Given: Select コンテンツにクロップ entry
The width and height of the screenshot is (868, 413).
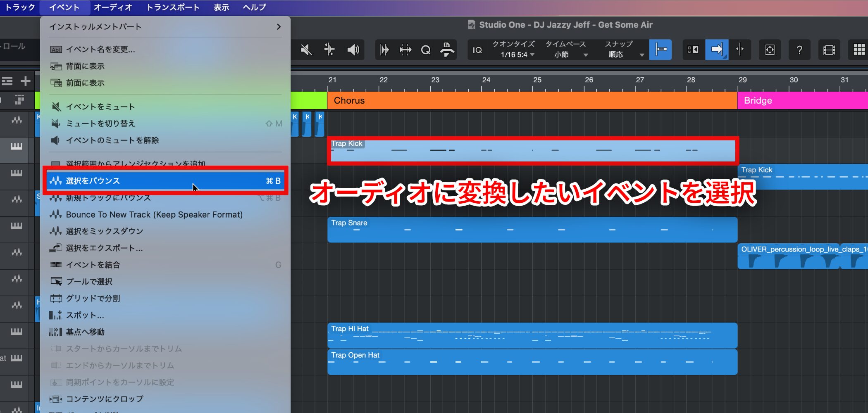Looking at the screenshot, I should (x=165, y=399).
